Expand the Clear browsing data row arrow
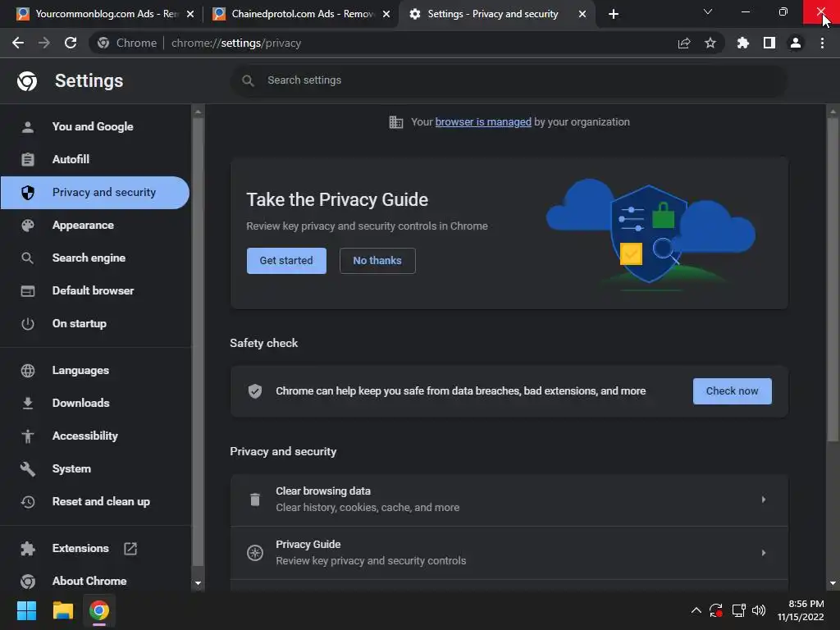 click(x=764, y=500)
